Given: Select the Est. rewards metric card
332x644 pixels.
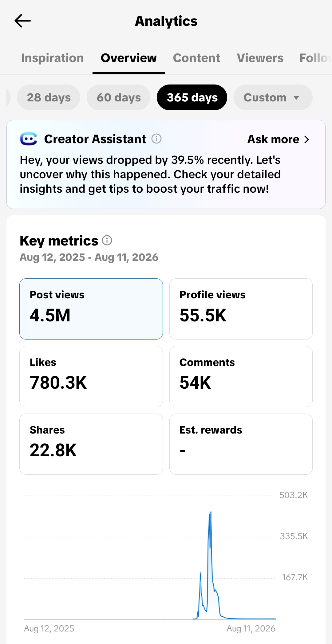Looking at the screenshot, I should [x=241, y=444].
